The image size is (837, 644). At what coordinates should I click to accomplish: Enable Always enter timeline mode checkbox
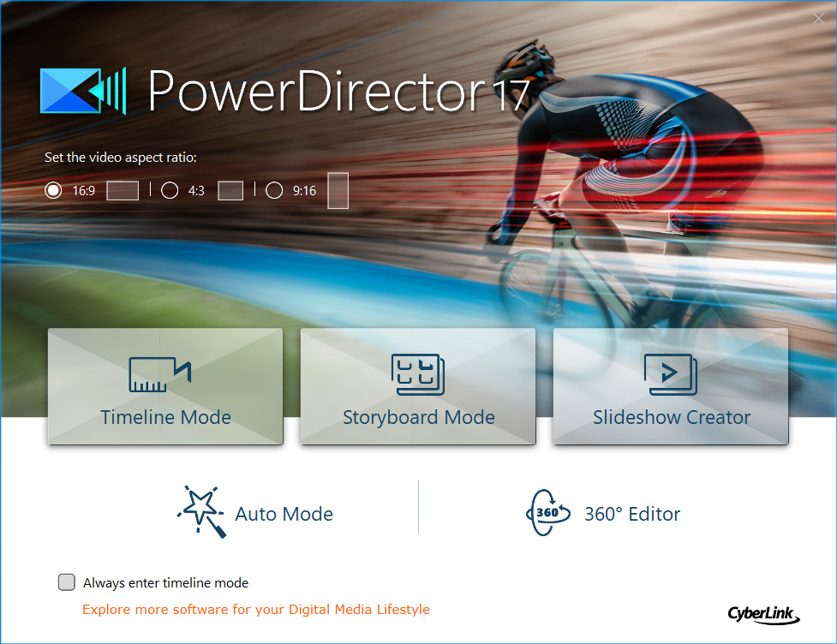tap(66, 581)
